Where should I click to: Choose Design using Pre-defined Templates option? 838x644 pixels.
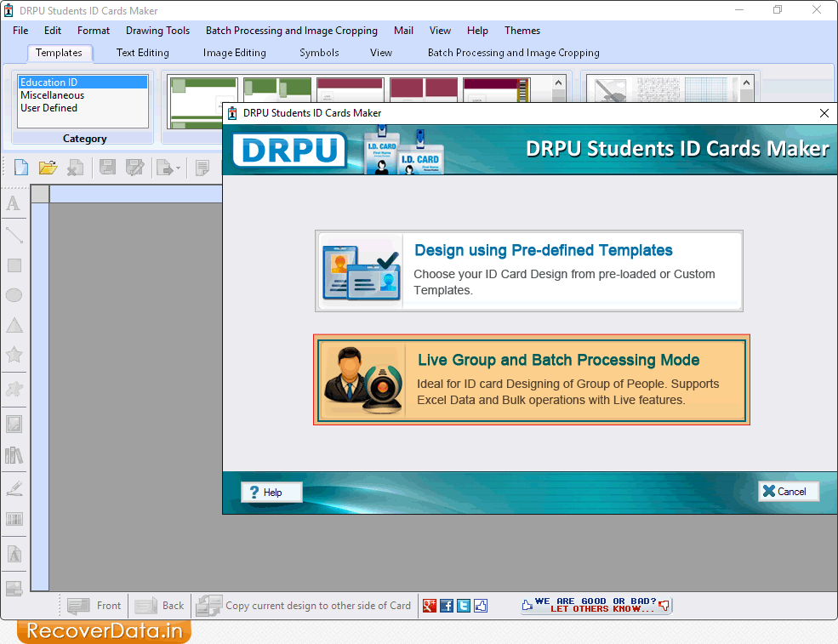[x=529, y=271]
